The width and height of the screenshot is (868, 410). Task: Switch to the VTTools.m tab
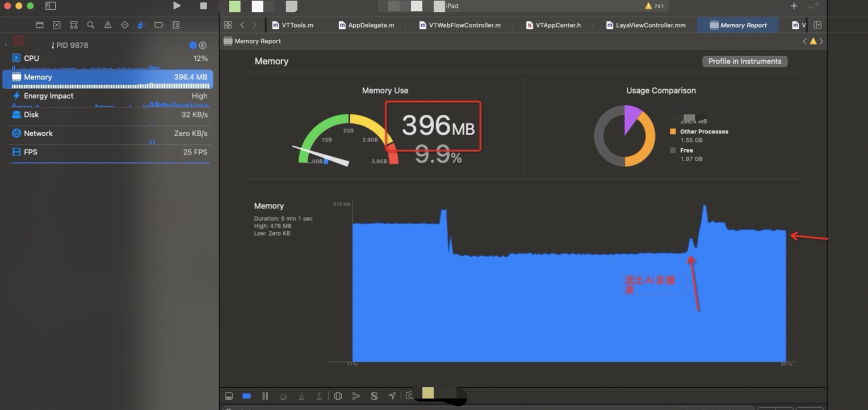coord(292,25)
